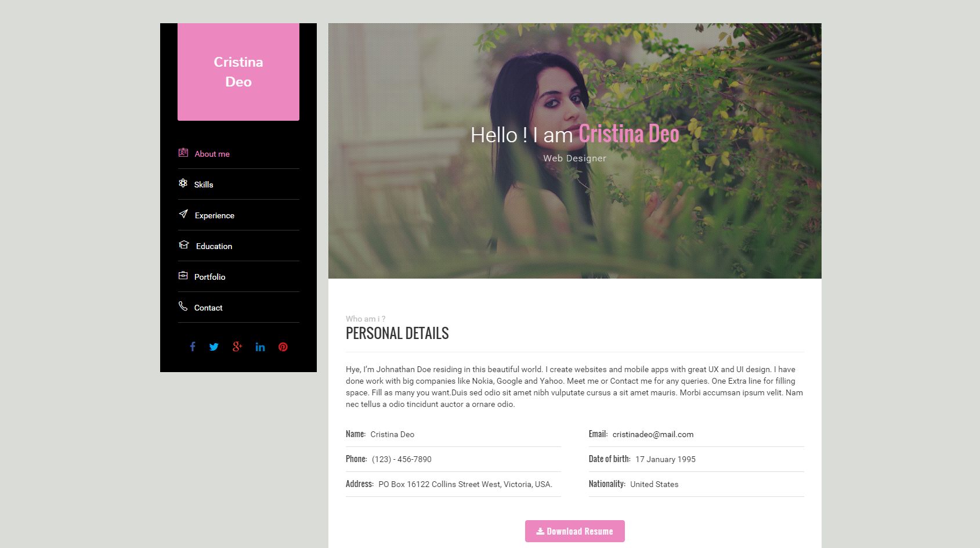Image resolution: width=980 pixels, height=548 pixels.
Task: Click the Portfolio briefcase icon
Action: 183,275
